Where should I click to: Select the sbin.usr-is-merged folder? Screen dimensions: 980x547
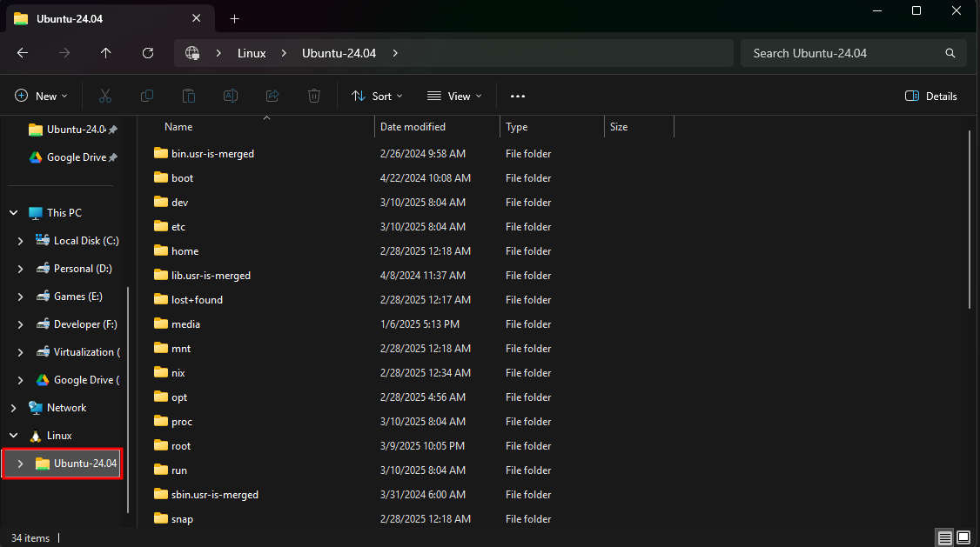(206, 495)
